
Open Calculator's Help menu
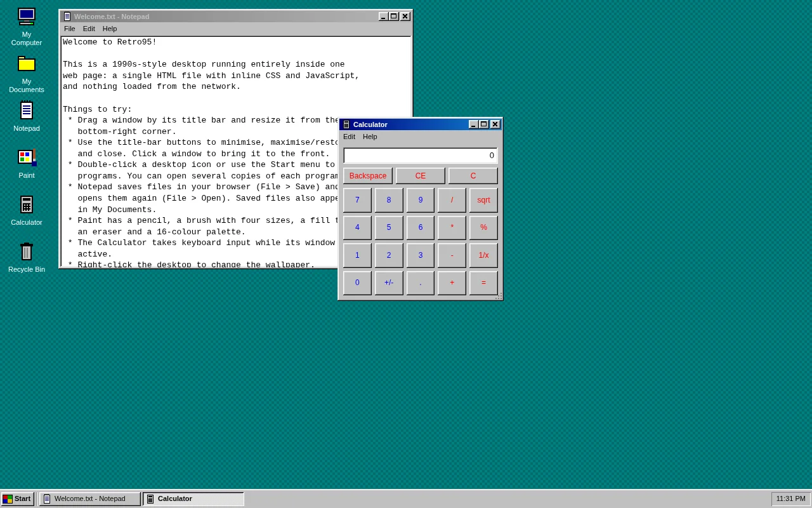pos(370,137)
